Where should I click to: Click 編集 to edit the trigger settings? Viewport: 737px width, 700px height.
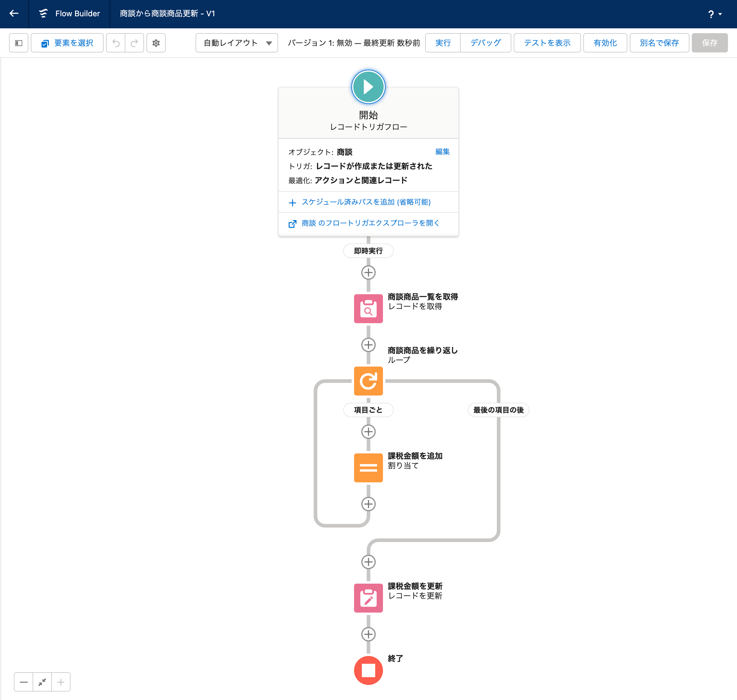coord(442,152)
